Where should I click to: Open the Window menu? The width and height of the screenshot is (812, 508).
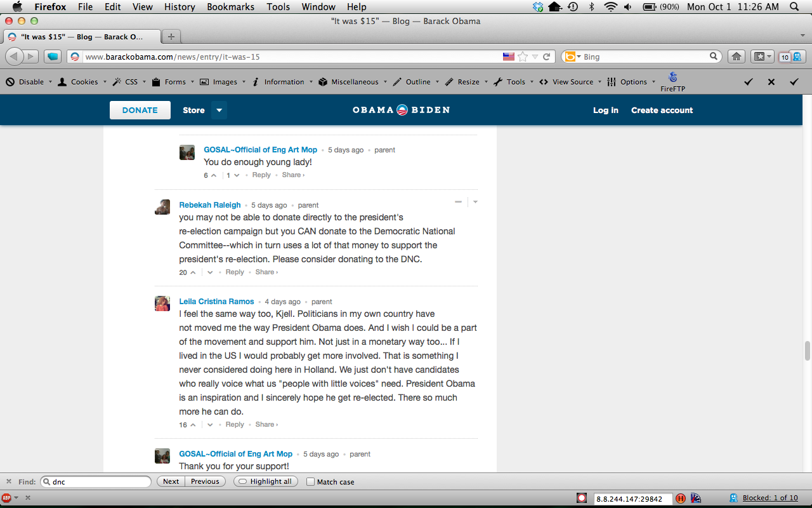(x=318, y=6)
